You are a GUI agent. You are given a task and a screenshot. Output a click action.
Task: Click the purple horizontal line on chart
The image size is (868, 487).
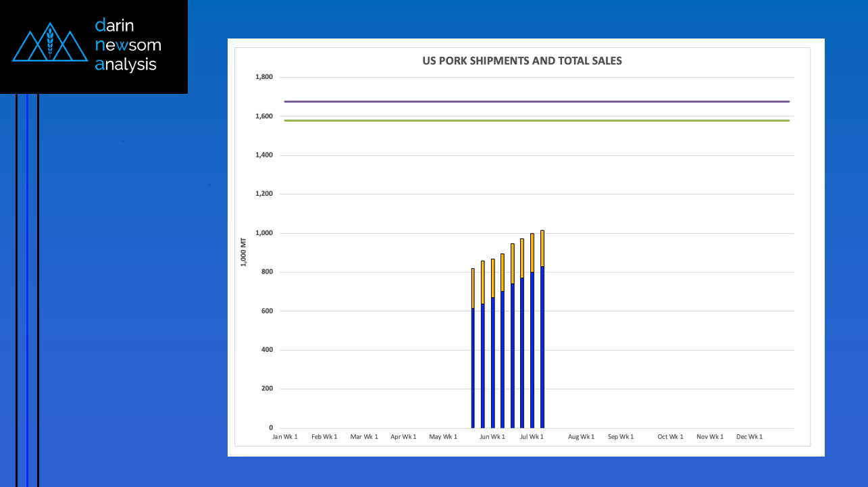pyautogui.click(x=537, y=102)
